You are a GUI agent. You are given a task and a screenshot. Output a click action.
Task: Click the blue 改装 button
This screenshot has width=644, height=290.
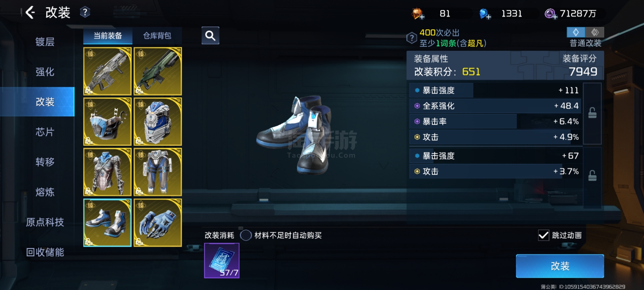(560, 266)
